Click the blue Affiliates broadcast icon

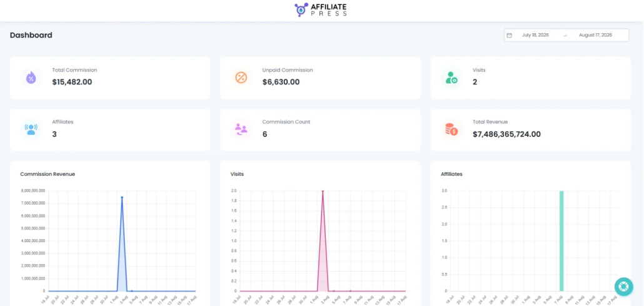[x=31, y=130]
